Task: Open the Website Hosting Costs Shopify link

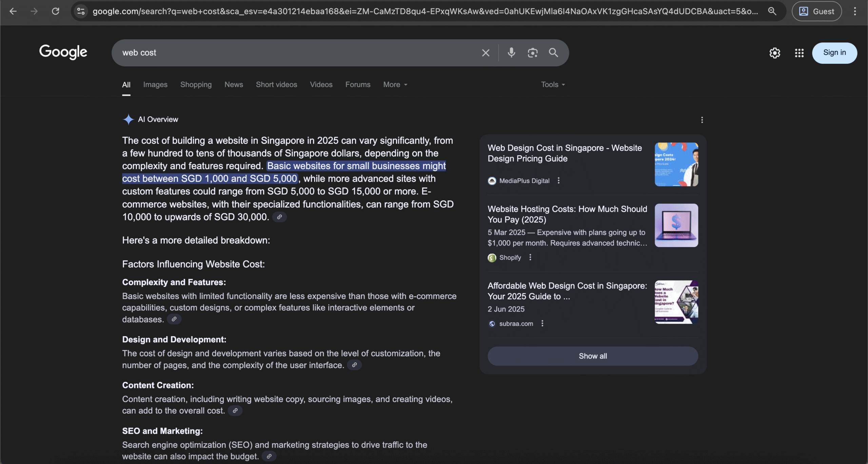Action: (x=567, y=214)
